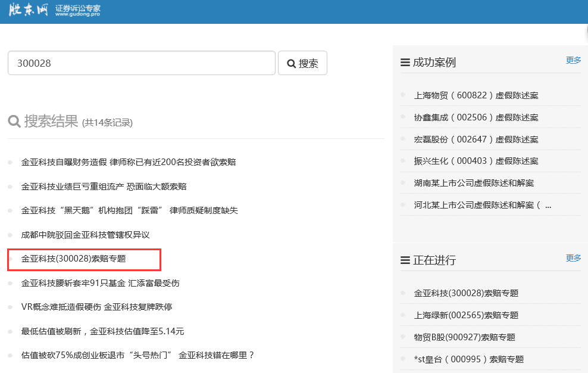Click 更多 next to 成功案例
The image size is (588, 373).
click(x=573, y=60)
